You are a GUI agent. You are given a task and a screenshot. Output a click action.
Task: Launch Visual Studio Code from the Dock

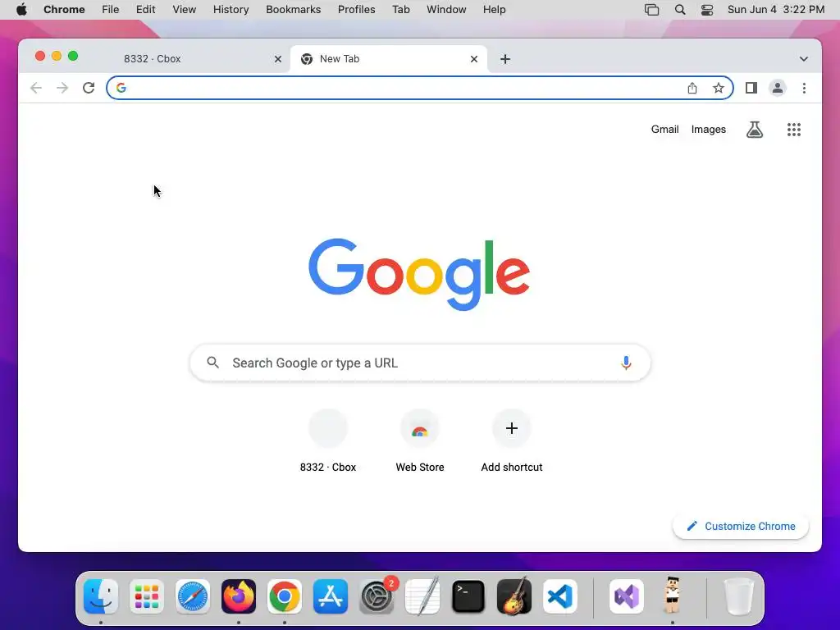point(559,596)
